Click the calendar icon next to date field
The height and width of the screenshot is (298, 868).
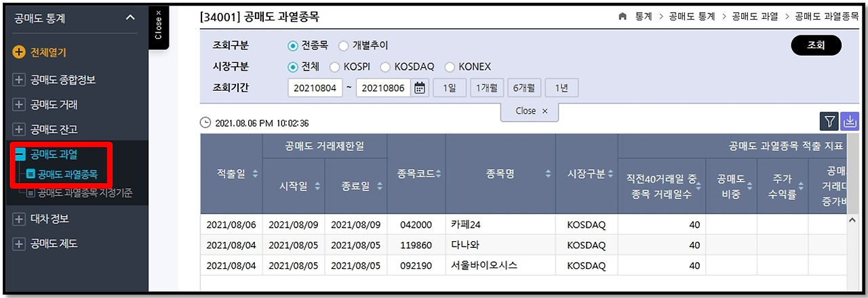click(x=420, y=88)
